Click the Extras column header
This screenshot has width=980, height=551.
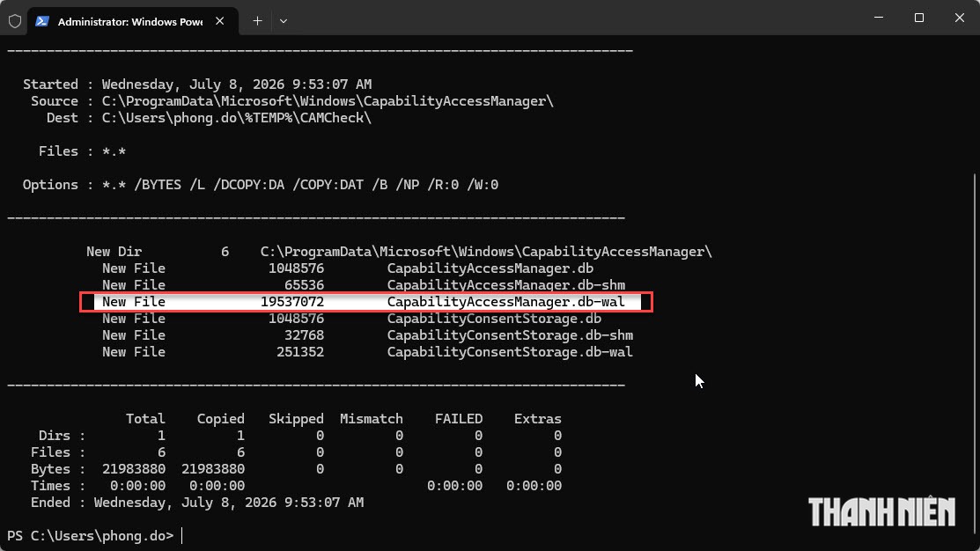coord(537,419)
